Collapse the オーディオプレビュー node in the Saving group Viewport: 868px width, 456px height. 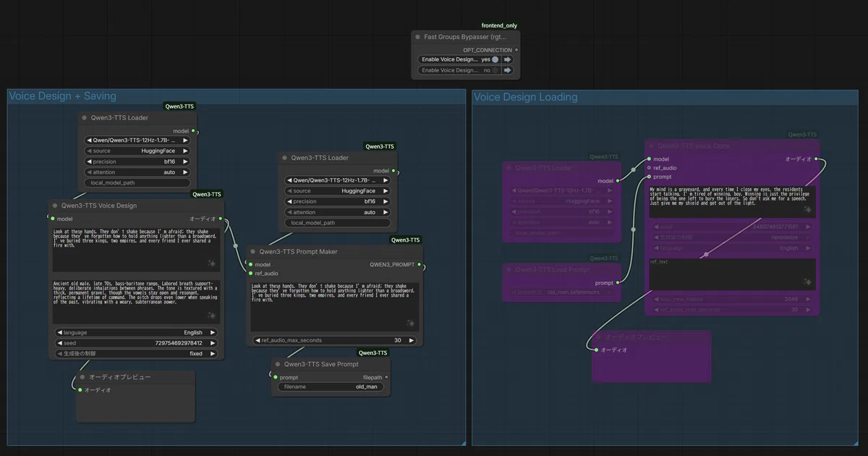coord(82,377)
